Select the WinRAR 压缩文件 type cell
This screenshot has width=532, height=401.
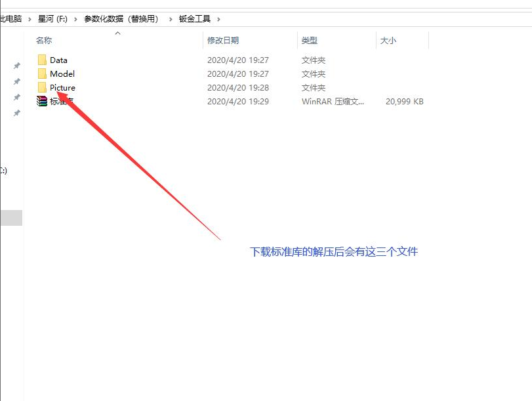pyautogui.click(x=333, y=102)
